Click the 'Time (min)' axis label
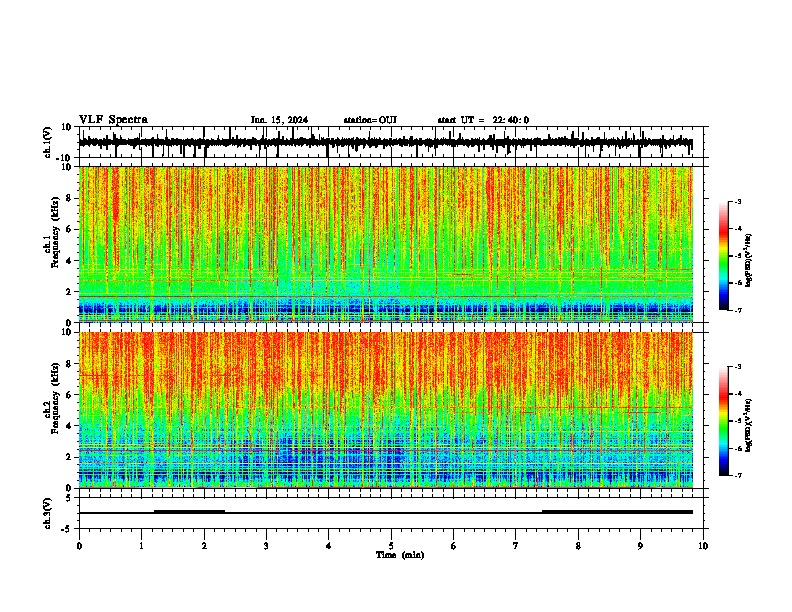 (400, 555)
